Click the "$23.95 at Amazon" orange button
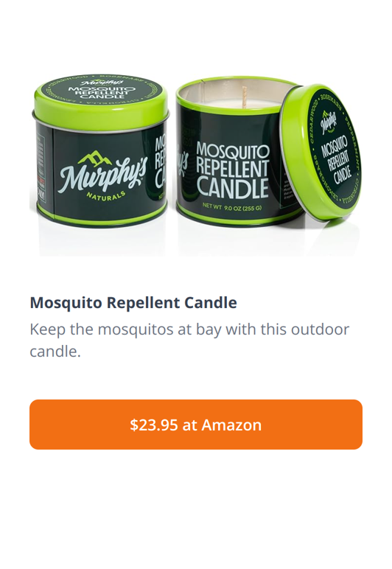This screenshot has width=392, height=569. (x=196, y=425)
